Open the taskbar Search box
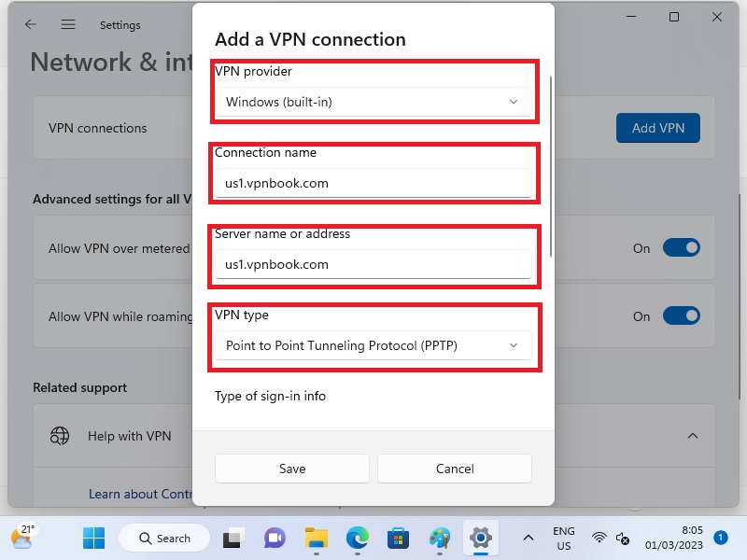This screenshot has width=747, height=560. point(164,539)
